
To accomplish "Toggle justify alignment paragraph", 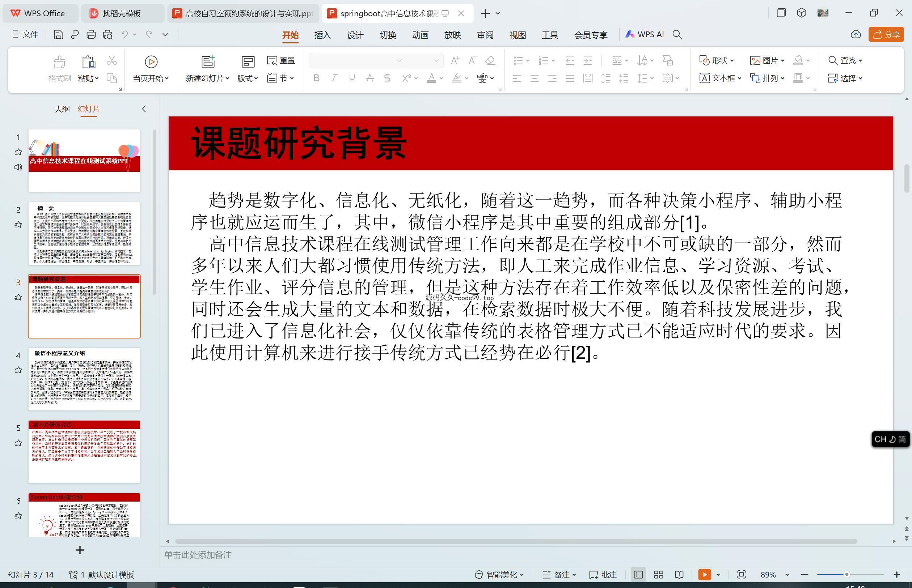I will click(x=570, y=78).
